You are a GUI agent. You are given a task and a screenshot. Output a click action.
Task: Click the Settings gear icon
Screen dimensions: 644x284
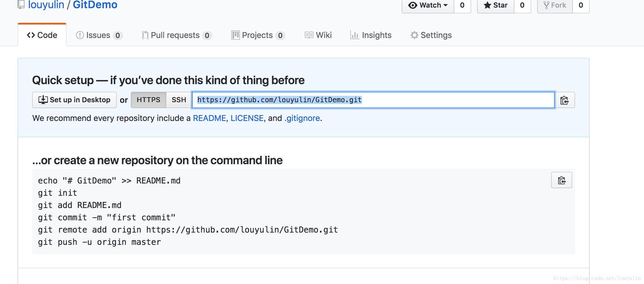click(414, 35)
